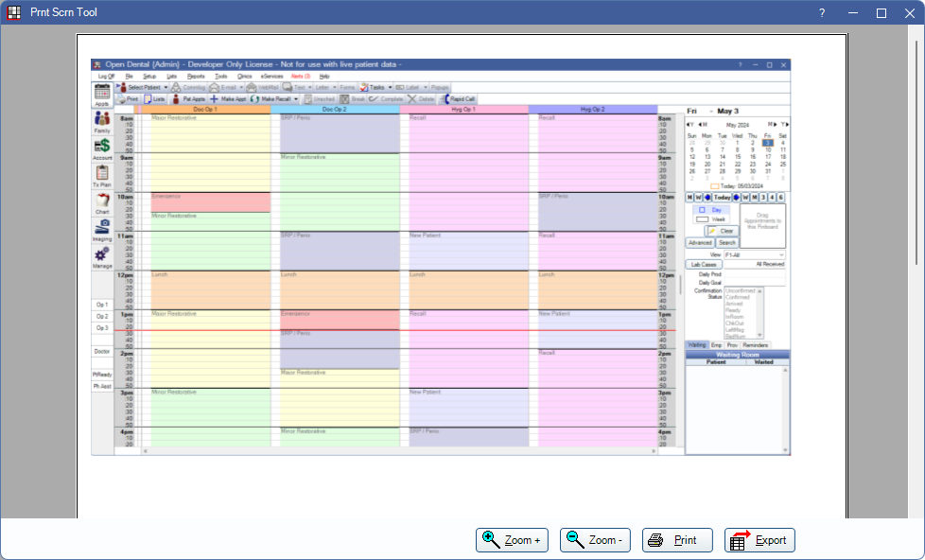Viewport: 925px width, 560px height.
Task: Click the Zoom - magnifier button
Action: [x=595, y=540]
